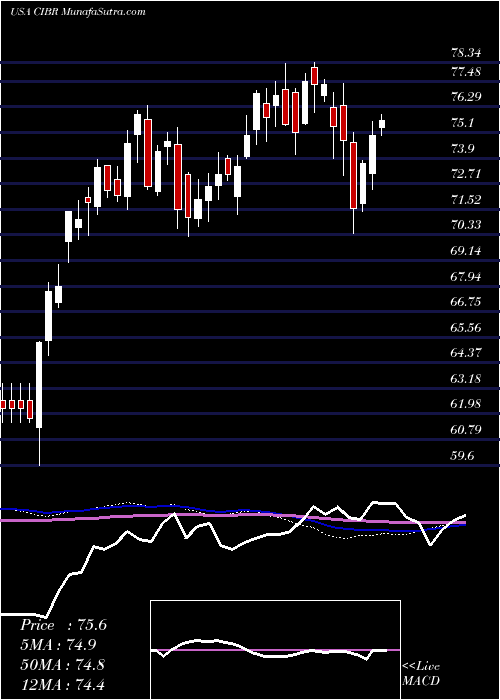Screen dimensions: 500x700
Task: Click the tall white breakout candle above 60.79
Action: [x=39, y=384]
